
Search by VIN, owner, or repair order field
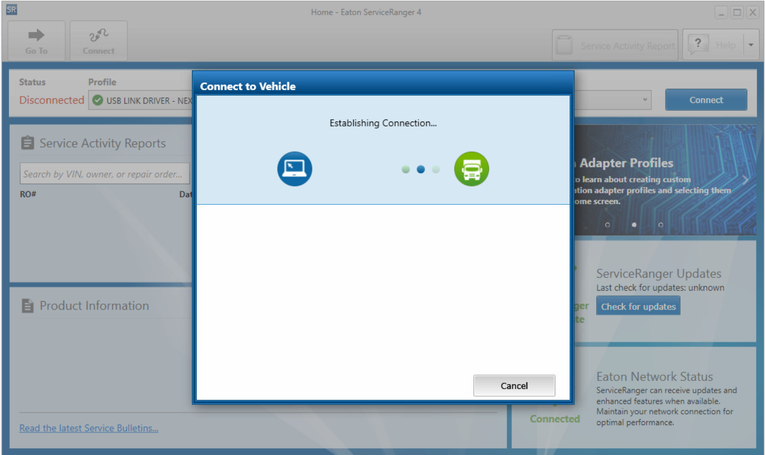pos(104,174)
